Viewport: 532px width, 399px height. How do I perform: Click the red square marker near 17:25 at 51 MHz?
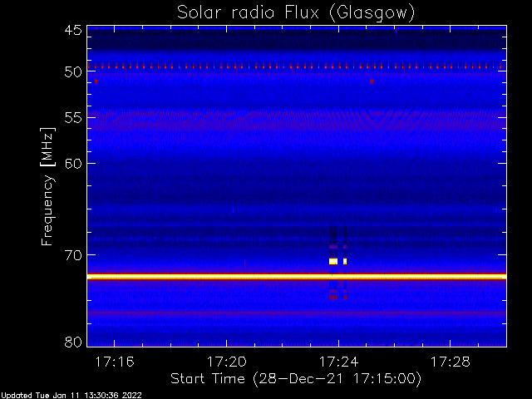(372, 81)
